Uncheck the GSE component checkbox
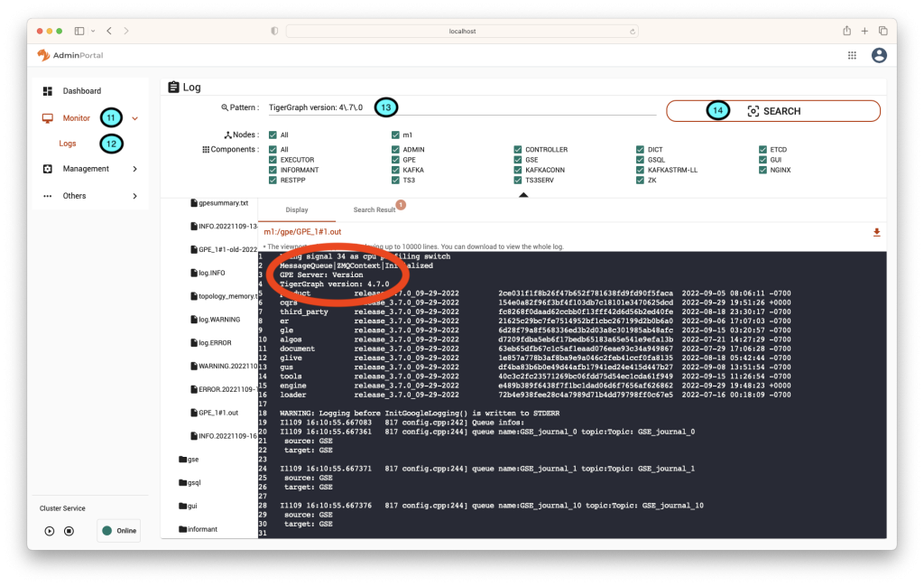Viewport: 924px width, 586px height. tap(517, 160)
